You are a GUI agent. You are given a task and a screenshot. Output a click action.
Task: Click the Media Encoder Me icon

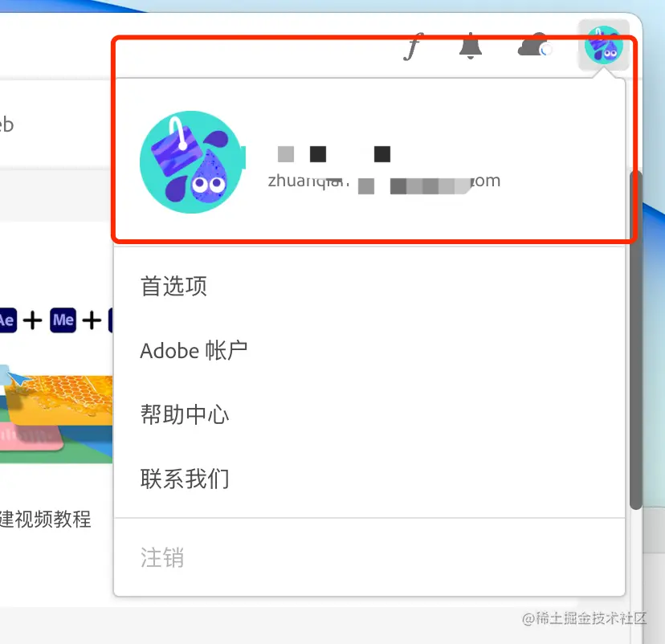click(63, 320)
